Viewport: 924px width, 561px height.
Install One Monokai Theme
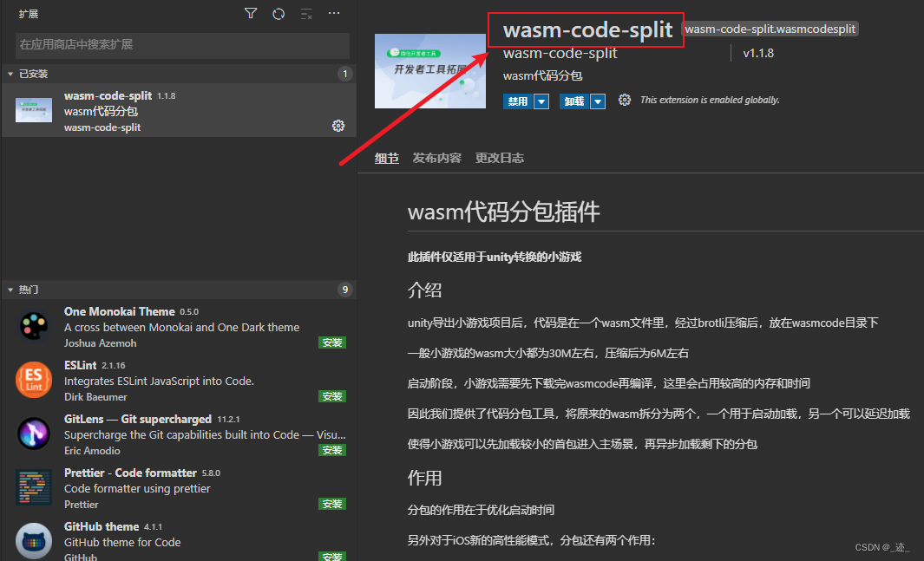pyautogui.click(x=332, y=342)
